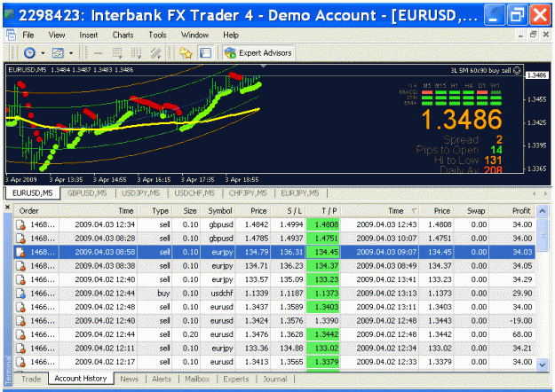Select the horizontal line drawing tool
The image size is (555, 392).
[98, 53]
